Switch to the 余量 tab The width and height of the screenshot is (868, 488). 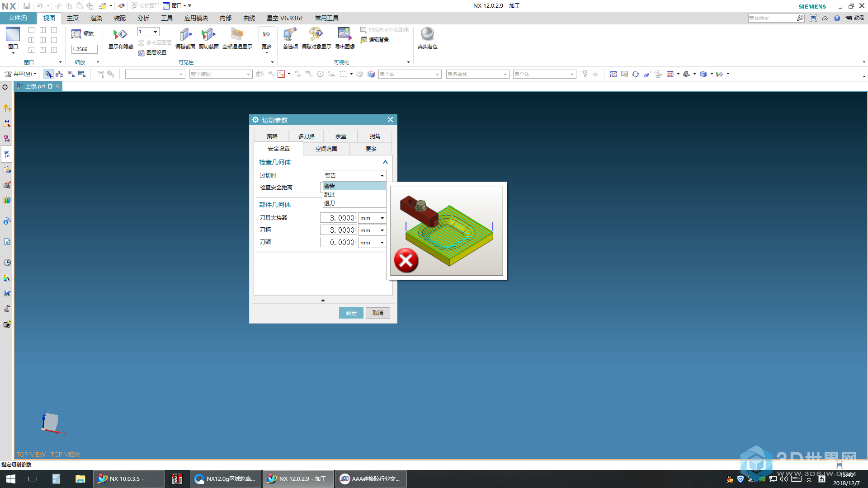[340, 136]
